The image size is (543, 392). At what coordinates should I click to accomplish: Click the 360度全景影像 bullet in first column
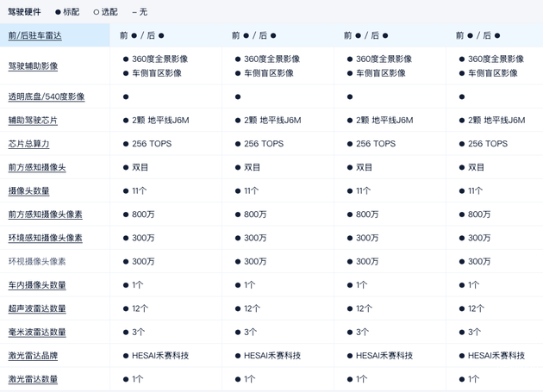pyautogui.click(x=126, y=59)
